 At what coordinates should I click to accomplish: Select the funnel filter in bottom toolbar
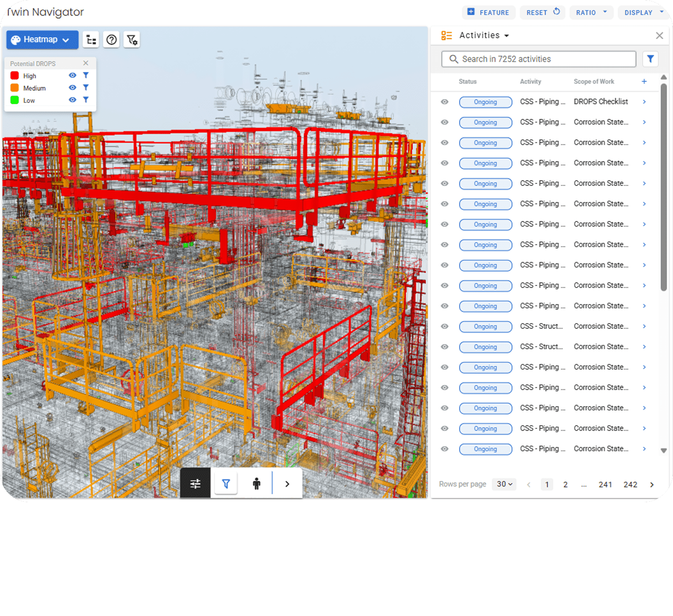point(226,484)
